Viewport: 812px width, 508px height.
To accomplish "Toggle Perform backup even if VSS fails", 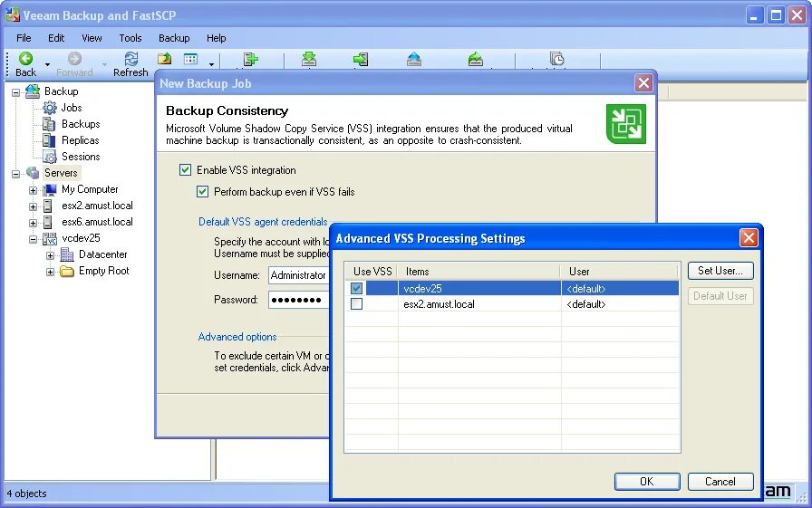I will [x=202, y=191].
